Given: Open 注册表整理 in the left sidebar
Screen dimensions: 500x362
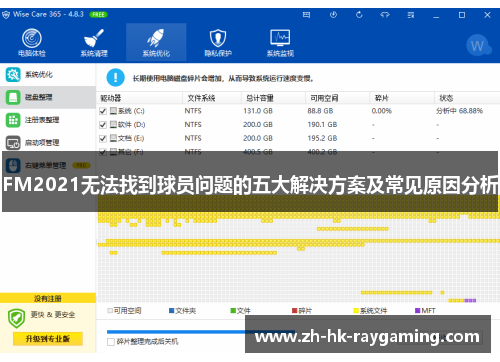Looking at the screenshot, I should pos(48,120).
